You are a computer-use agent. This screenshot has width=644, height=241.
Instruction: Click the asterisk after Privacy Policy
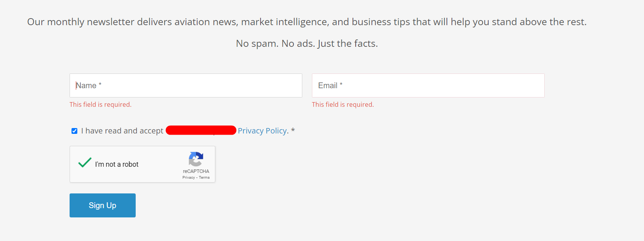[293, 130]
